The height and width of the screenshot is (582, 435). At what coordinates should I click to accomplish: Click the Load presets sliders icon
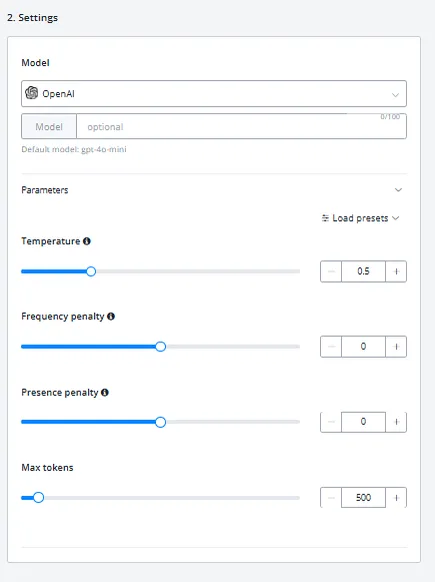pyautogui.click(x=325, y=218)
